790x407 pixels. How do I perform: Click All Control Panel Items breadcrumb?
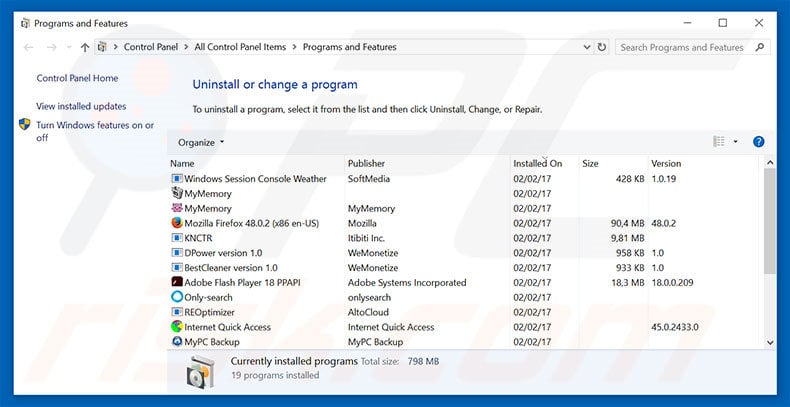[x=240, y=47]
